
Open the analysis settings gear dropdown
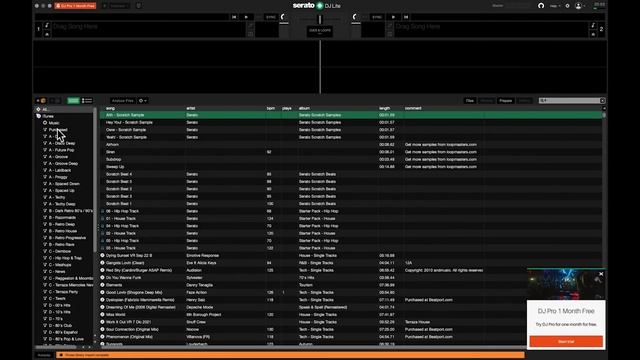click(142, 100)
